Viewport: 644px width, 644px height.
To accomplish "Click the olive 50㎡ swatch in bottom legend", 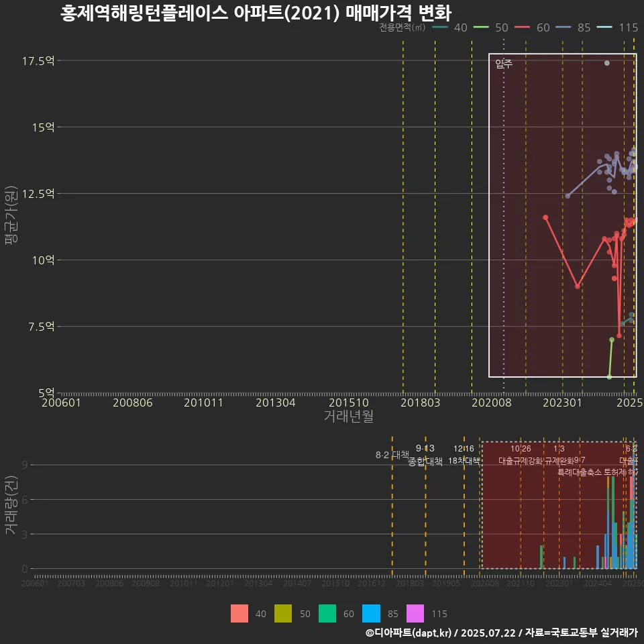I will coord(283,614).
